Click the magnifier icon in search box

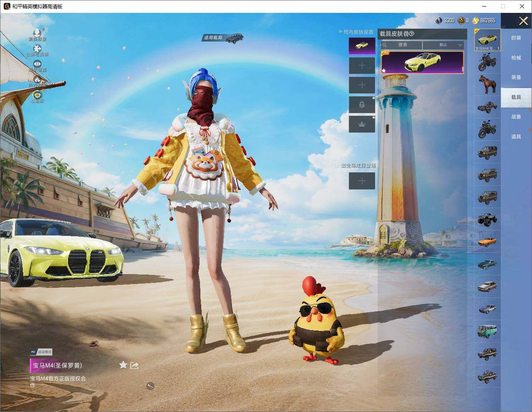(385, 45)
